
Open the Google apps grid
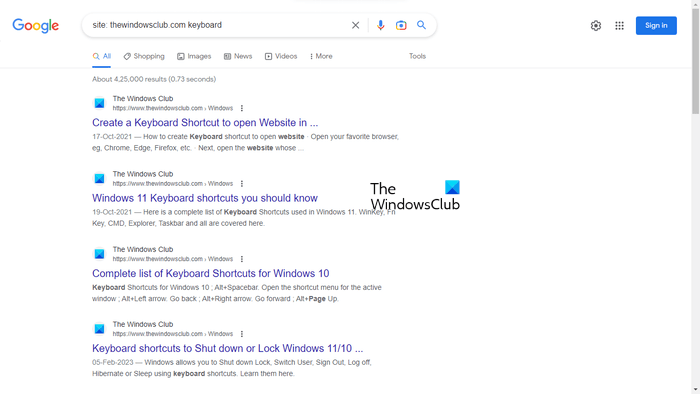(x=619, y=25)
